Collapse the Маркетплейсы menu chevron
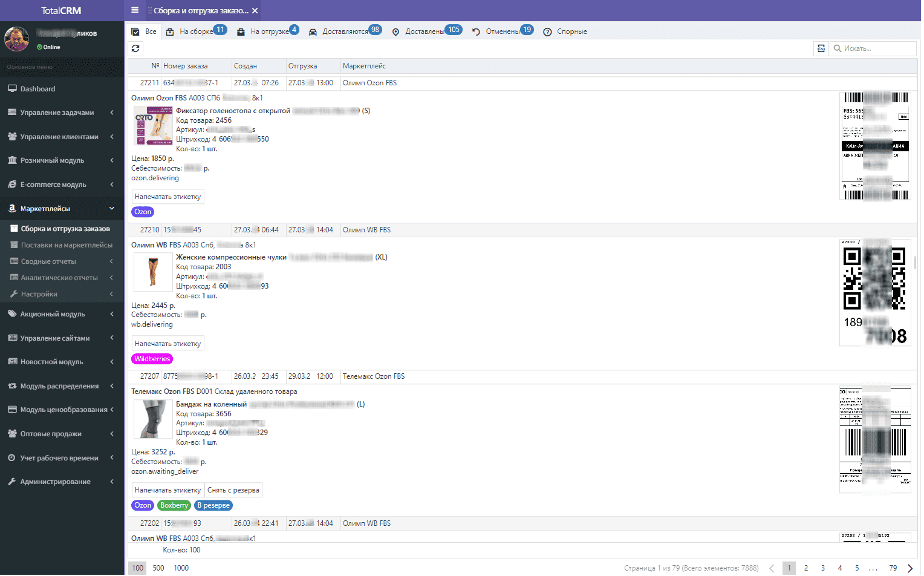924x576 pixels. (x=112, y=209)
